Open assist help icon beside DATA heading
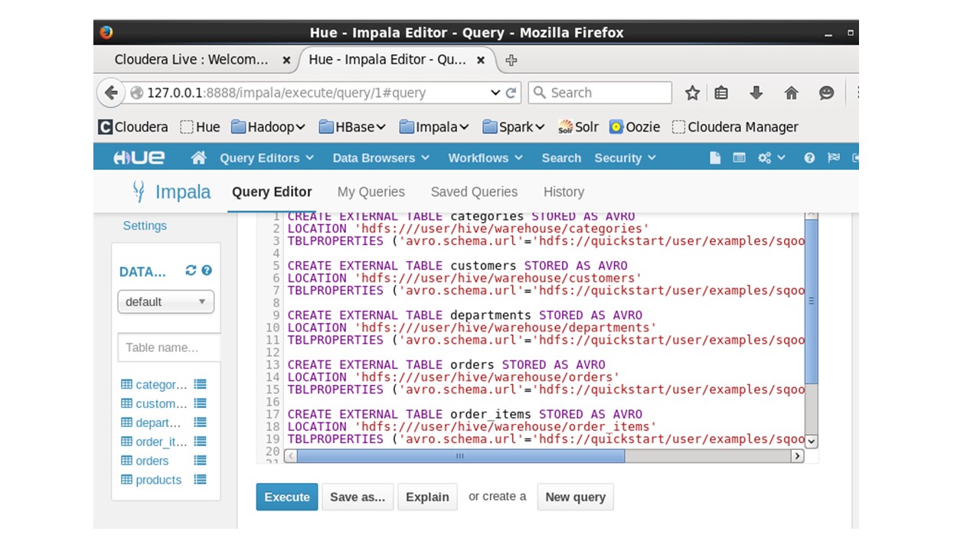 pos(207,271)
